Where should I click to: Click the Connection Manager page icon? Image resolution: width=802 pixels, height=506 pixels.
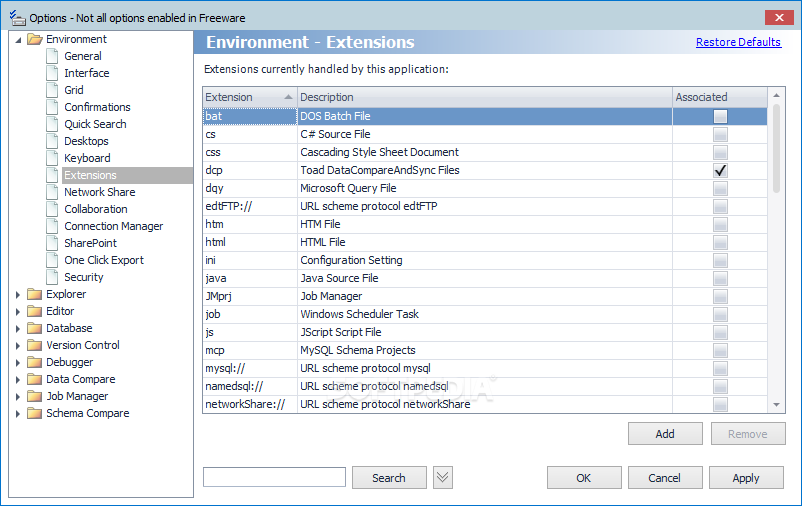[x=52, y=226]
